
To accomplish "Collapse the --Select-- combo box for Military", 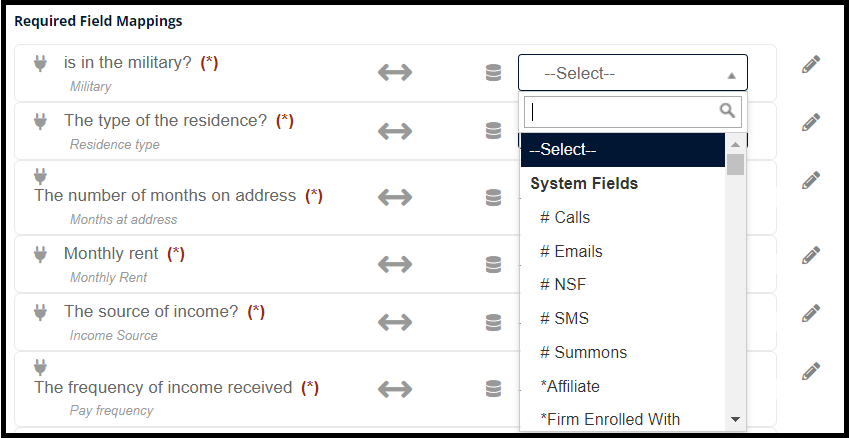I will point(633,73).
